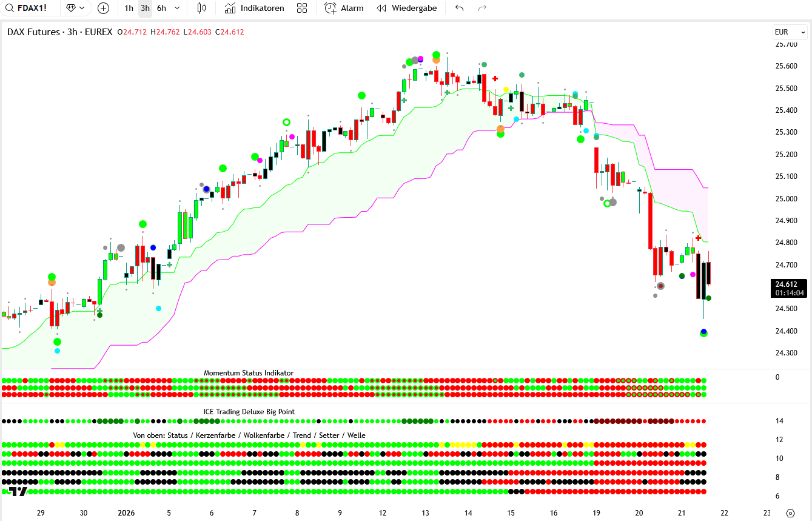The image size is (812, 521).
Task: Select the 6h interval
Action: 161,8
